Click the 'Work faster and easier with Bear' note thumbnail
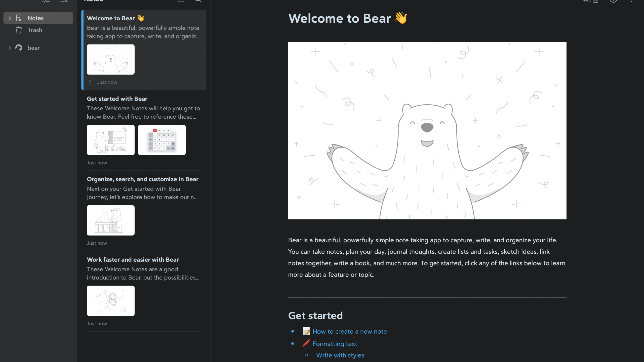The width and height of the screenshot is (644, 362). (x=111, y=301)
